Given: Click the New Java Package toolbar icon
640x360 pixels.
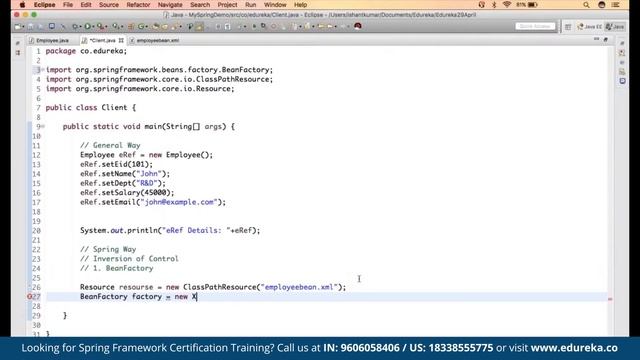Looking at the screenshot, I should coord(131,27).
